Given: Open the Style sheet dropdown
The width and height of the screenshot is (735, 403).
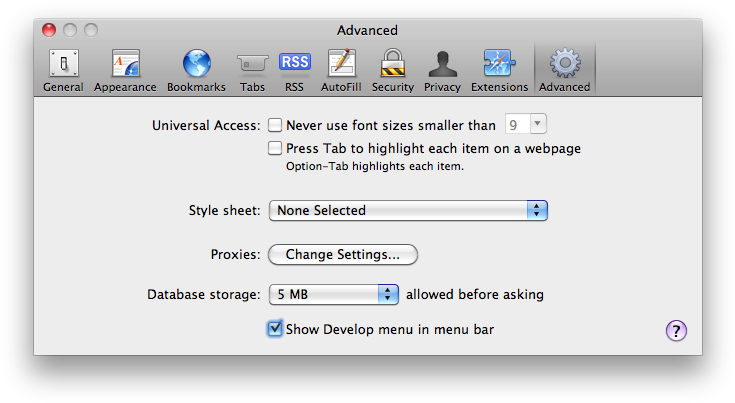Looking at the screenshot, I should point(407,211).
